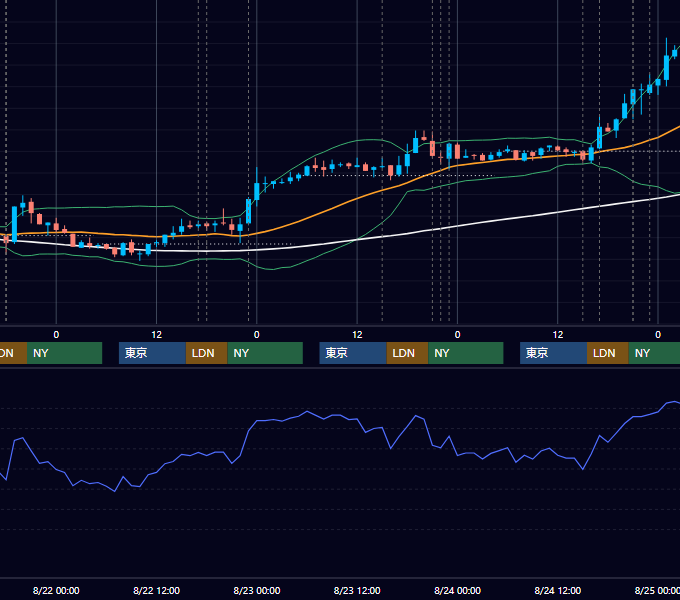Click the 8/24 12:00 date label
The width and height of the screenshot is (680, 600).
point(558,590)
